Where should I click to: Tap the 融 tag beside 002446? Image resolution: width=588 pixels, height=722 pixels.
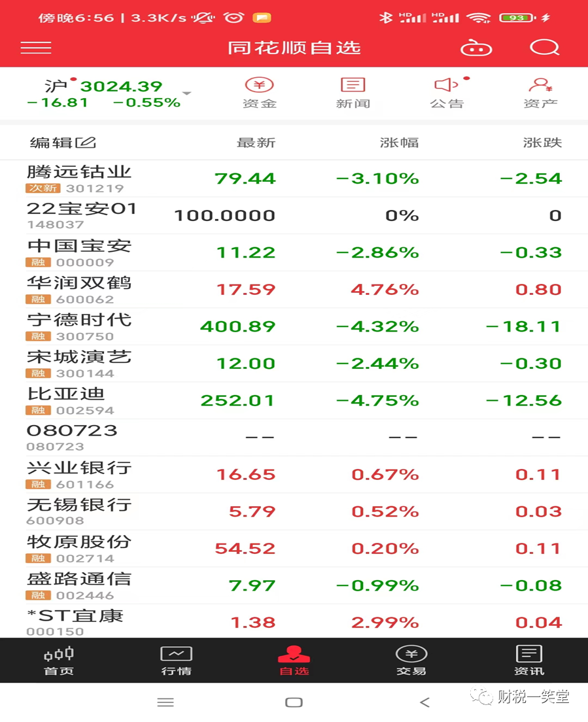[38, 595]
